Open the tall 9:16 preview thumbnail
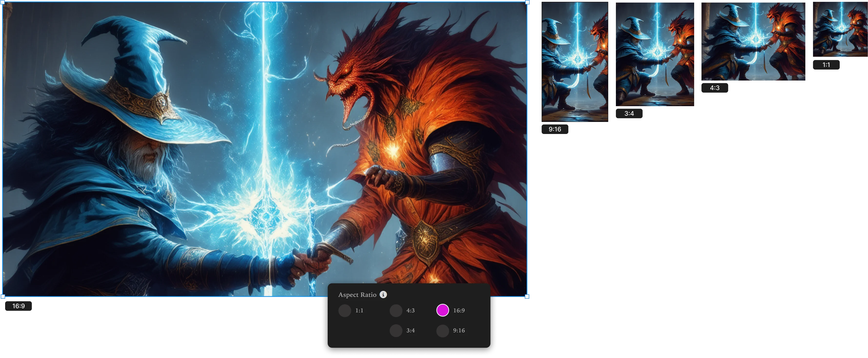 574,62
